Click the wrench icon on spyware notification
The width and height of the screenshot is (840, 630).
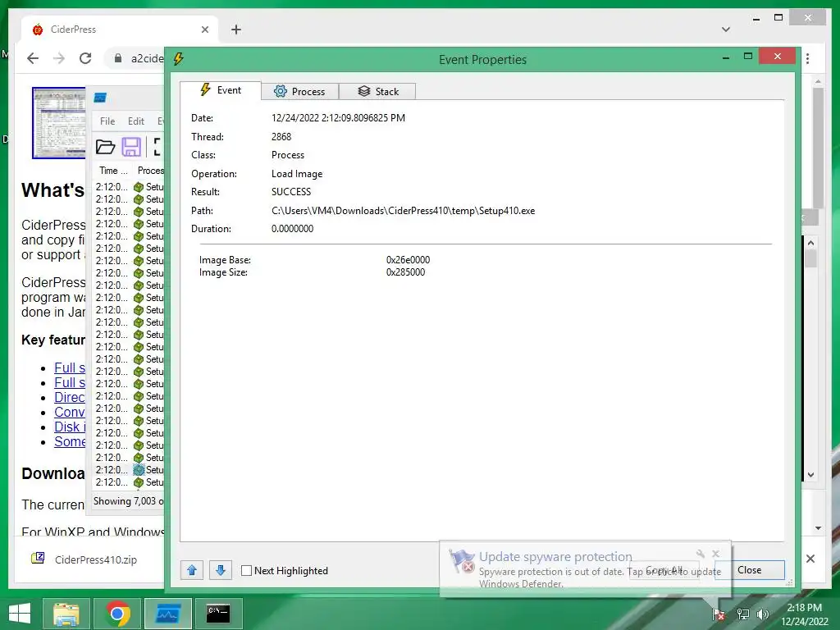pos(701,554)
